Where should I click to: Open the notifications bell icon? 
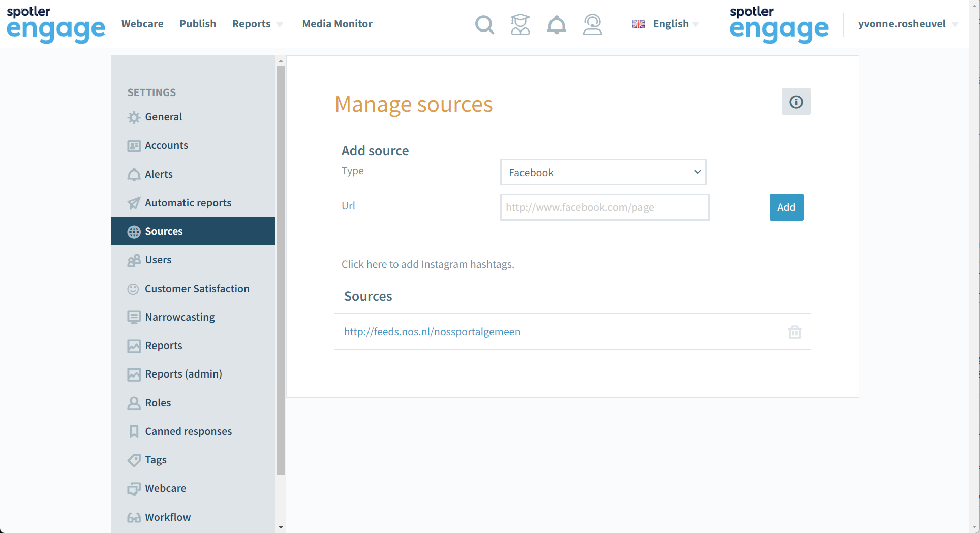(x=556, y=24)
